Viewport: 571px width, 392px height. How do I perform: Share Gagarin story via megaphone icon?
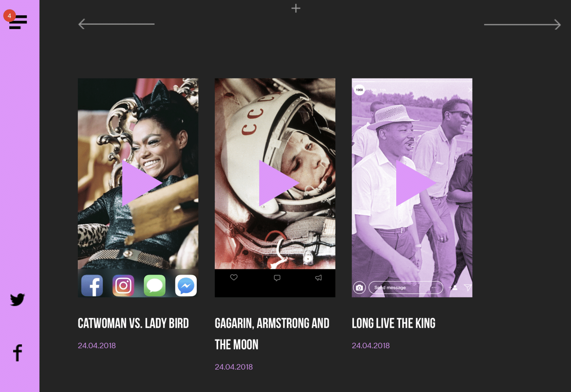pos(318,278)
